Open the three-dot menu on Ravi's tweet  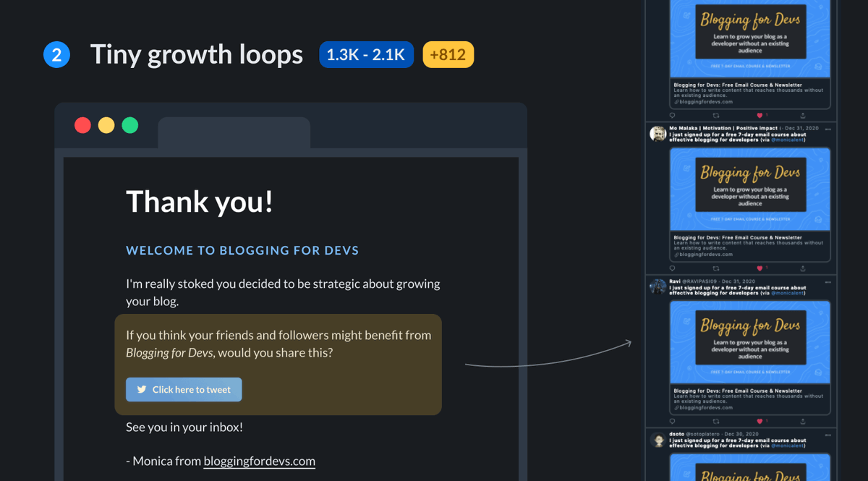(828, 282)
